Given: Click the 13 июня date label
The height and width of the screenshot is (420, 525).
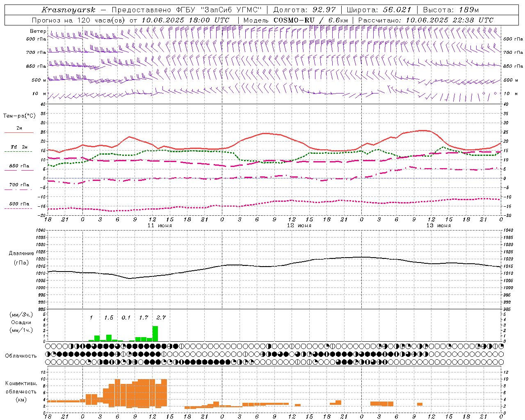Looking at the screenshot, I should pyautogui.click(x=438, y=226).
